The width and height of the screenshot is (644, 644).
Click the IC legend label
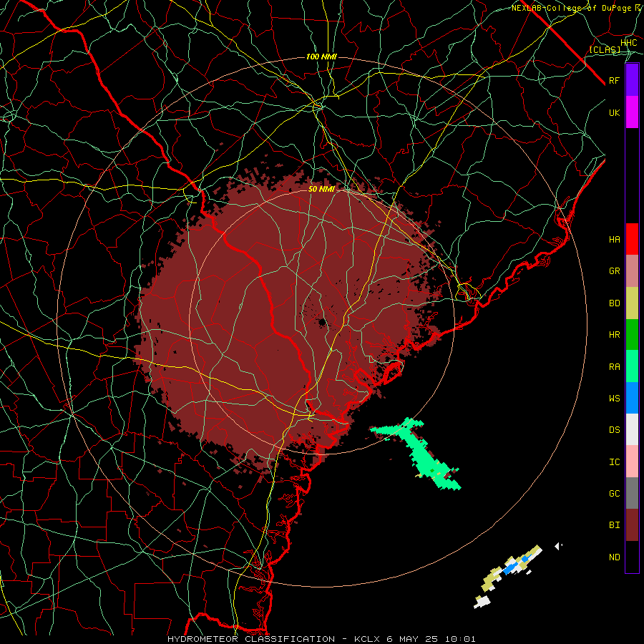[615, 462]
